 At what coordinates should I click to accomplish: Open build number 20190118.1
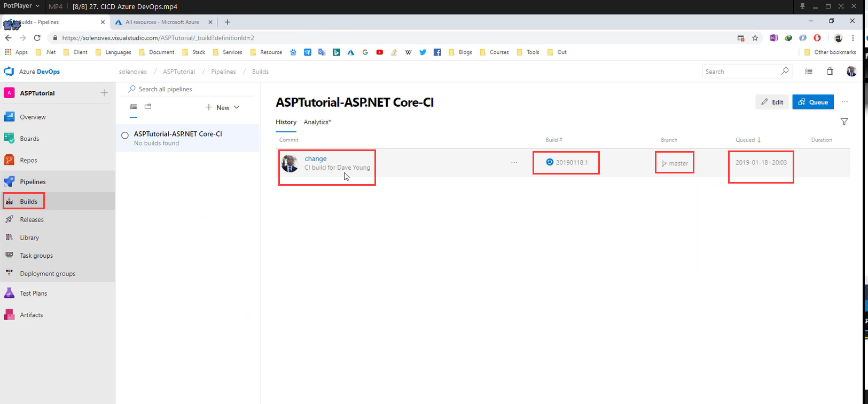point(572,162)
